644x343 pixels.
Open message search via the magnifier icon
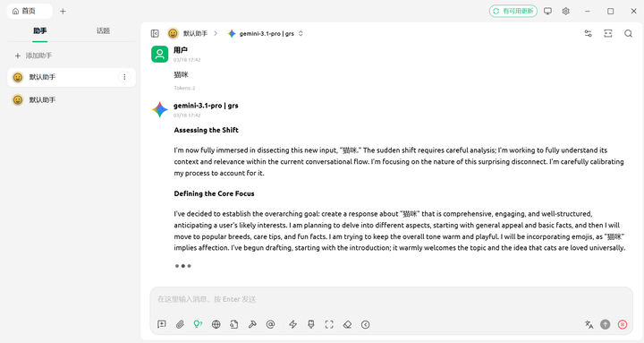(x=629, y=34)
